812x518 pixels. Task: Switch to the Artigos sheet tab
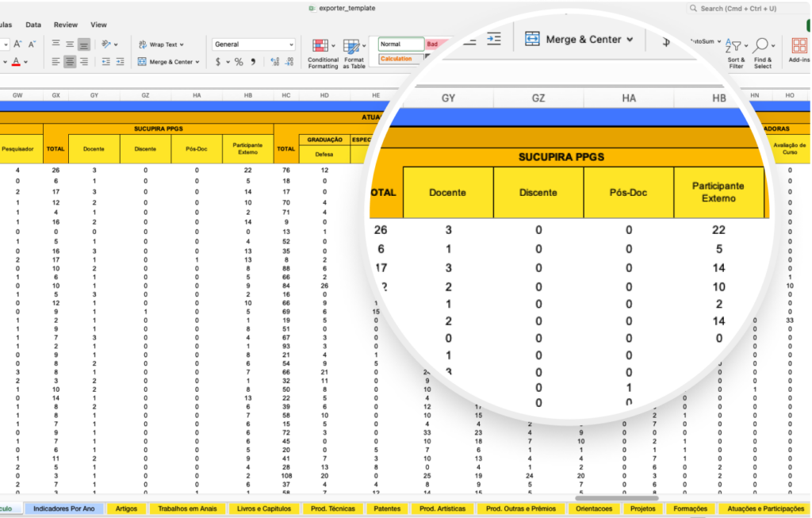click(126, 508)
